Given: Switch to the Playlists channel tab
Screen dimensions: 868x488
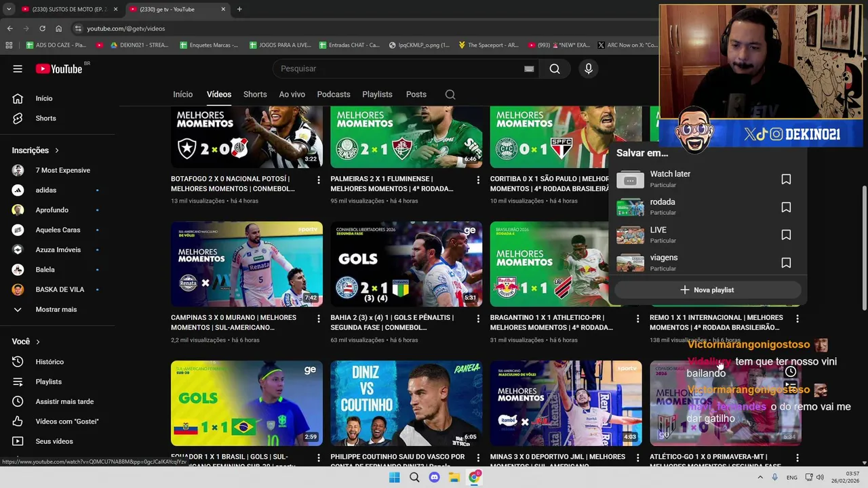Looking at the screenshot, I should point(377,94).
